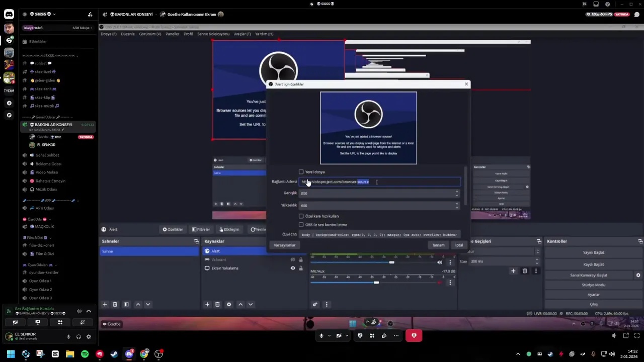
Task: Open Discord user settings gear icon
Action: (x=89, y=337)
